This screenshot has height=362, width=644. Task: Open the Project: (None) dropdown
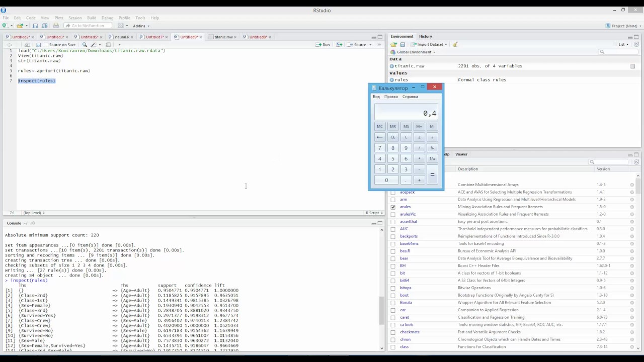tap(624, 26)
